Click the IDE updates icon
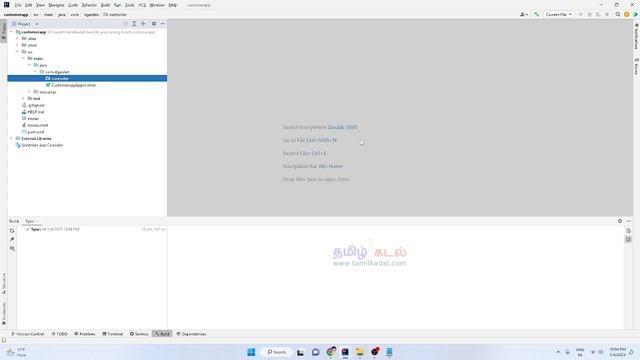Viewport: 640px width, 360px height. coord(627,14)
